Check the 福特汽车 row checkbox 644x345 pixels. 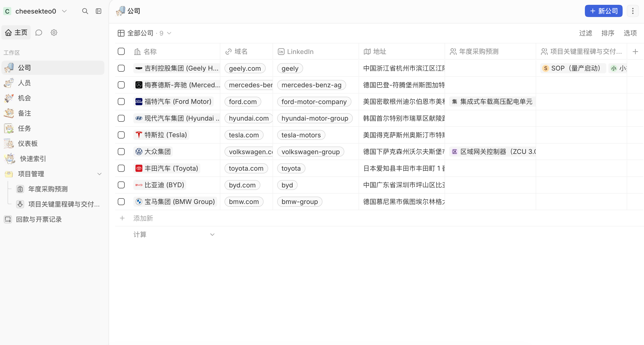coord(121,102)
